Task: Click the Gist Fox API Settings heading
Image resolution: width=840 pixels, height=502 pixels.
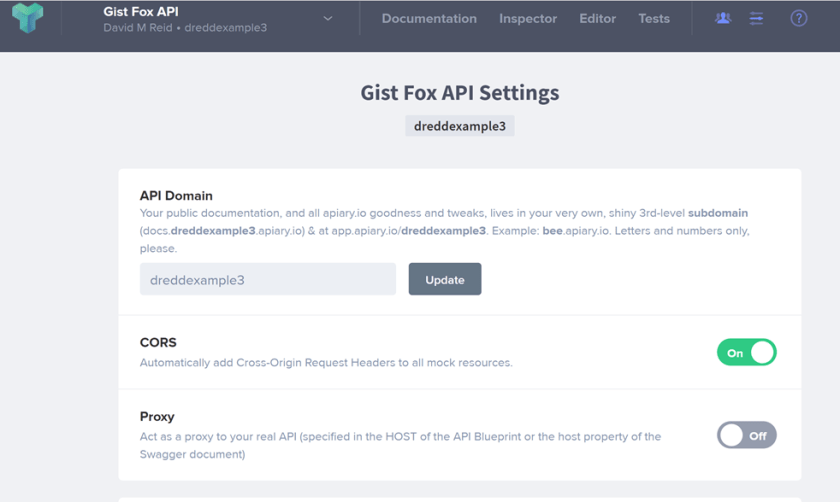Action: click(x=459, y=93)
